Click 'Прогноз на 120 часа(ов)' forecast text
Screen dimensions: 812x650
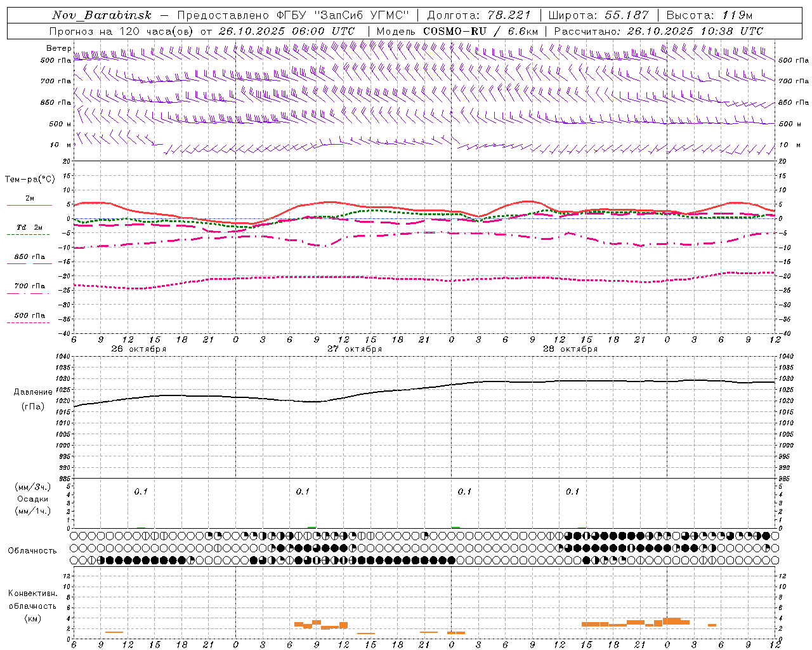pos(122,31)
